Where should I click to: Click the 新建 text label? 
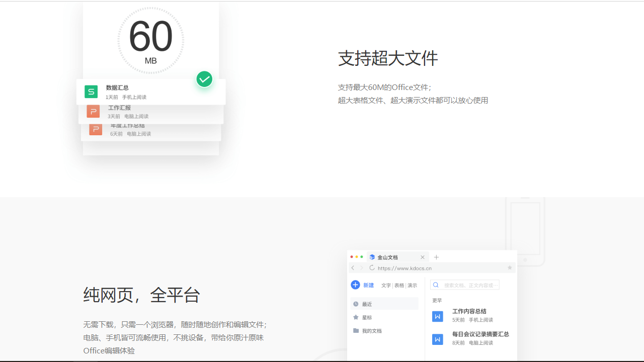coord(369,285)
